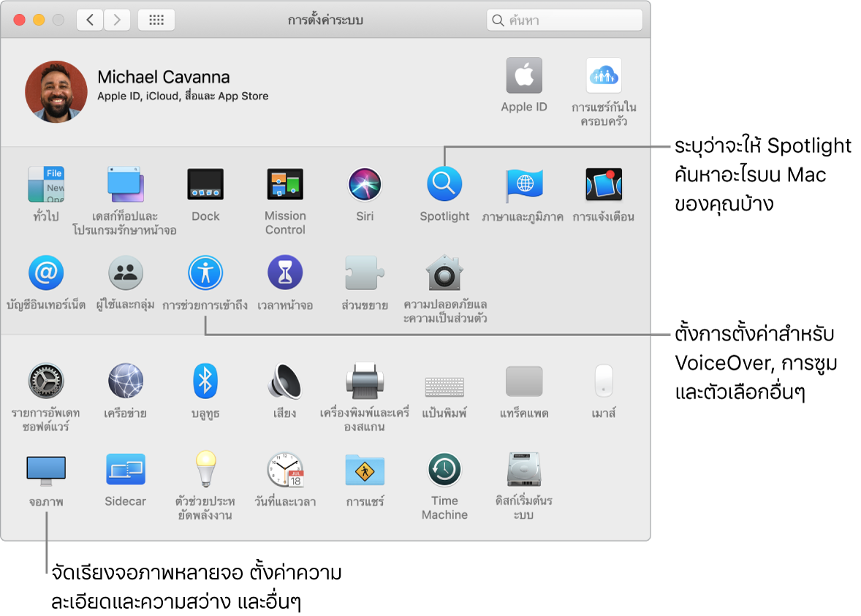Open วันที่และเวลา (Date & Time) clock icon
The width and height of the screenshot is (861, 616).
point(285,470)
